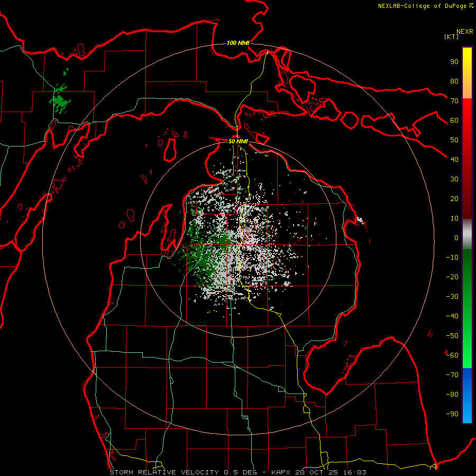This screenshot has width=476, height=476.
Task: Click the -30 value on the velocity scale
Action: [452, 297]
